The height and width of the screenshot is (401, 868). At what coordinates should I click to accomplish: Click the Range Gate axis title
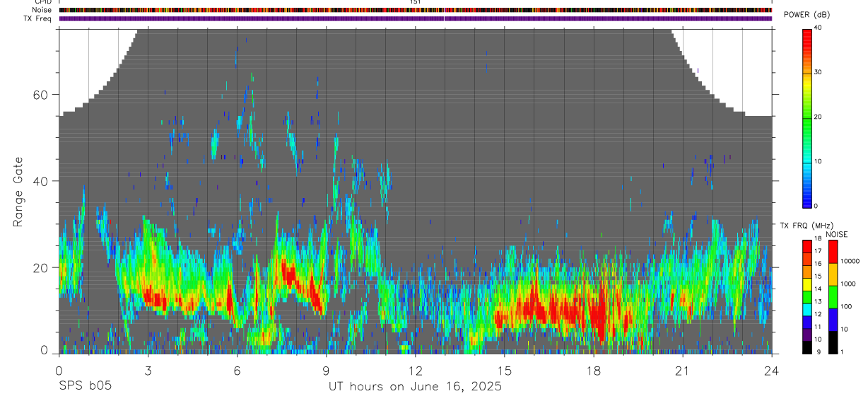[19, 192]
